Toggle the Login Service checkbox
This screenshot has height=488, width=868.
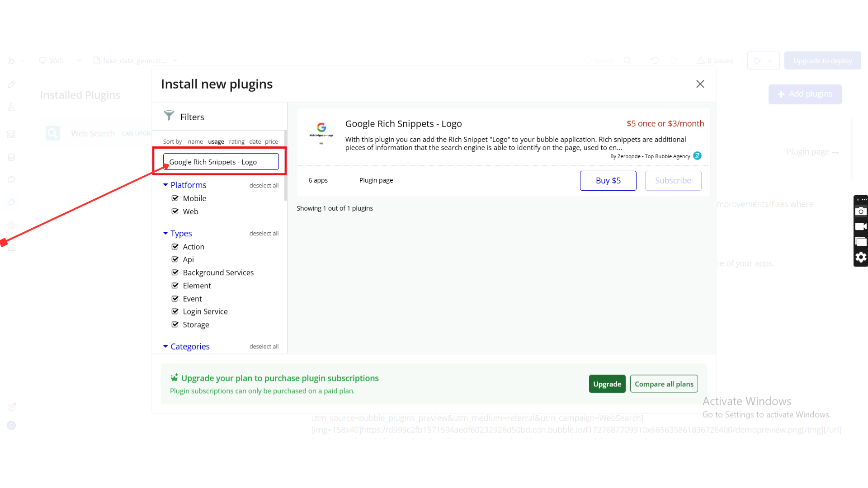click(x=175, y=311)
